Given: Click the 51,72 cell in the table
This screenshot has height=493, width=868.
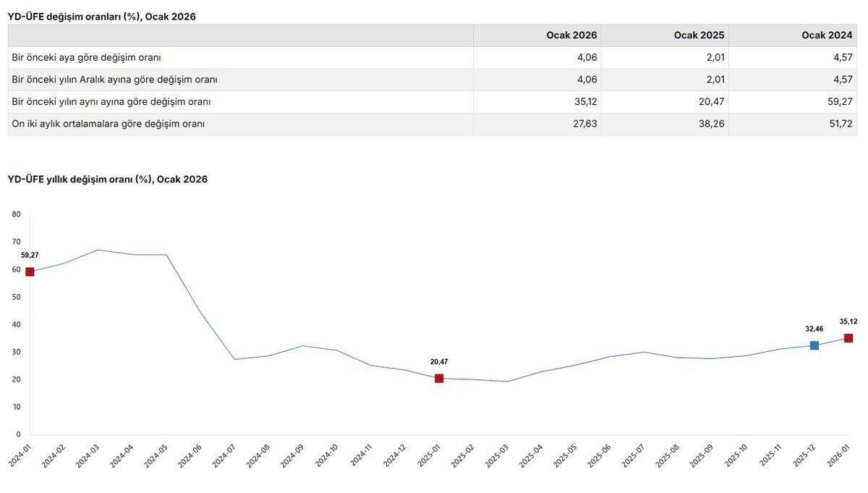Looking at the screenshot, I should (793, 124).
